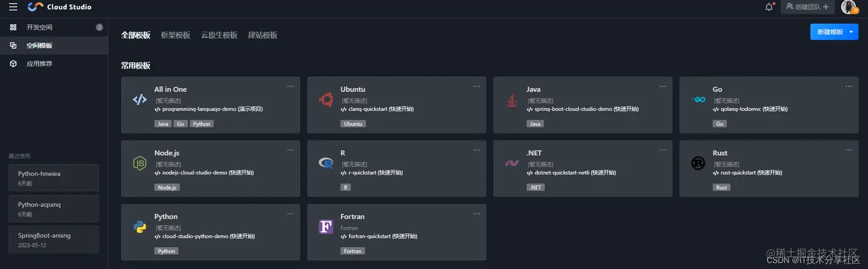Open more options on R card
868x269 pixels.
476,150
